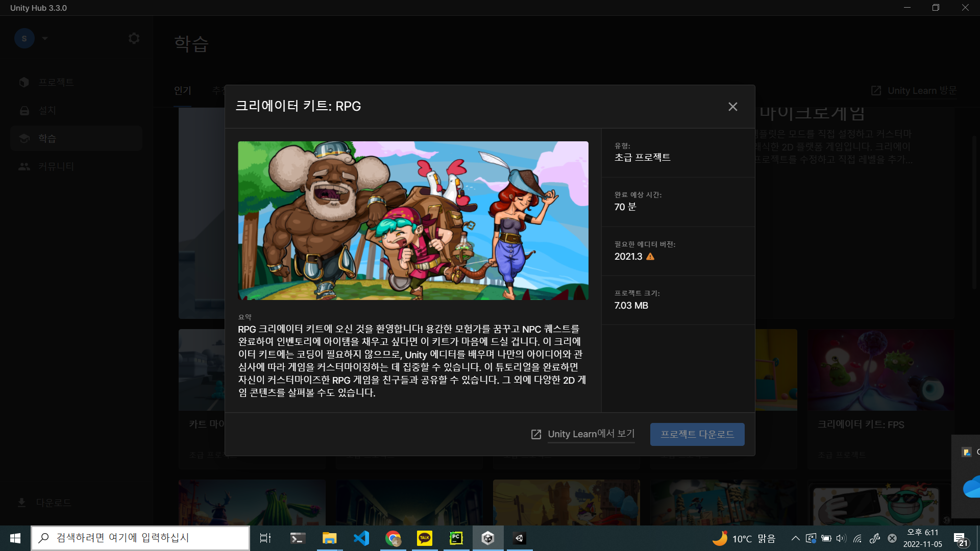Screen dimensions: 980x551
Task: Click the RPG creator kit banner image
Action: click(413, 220)
